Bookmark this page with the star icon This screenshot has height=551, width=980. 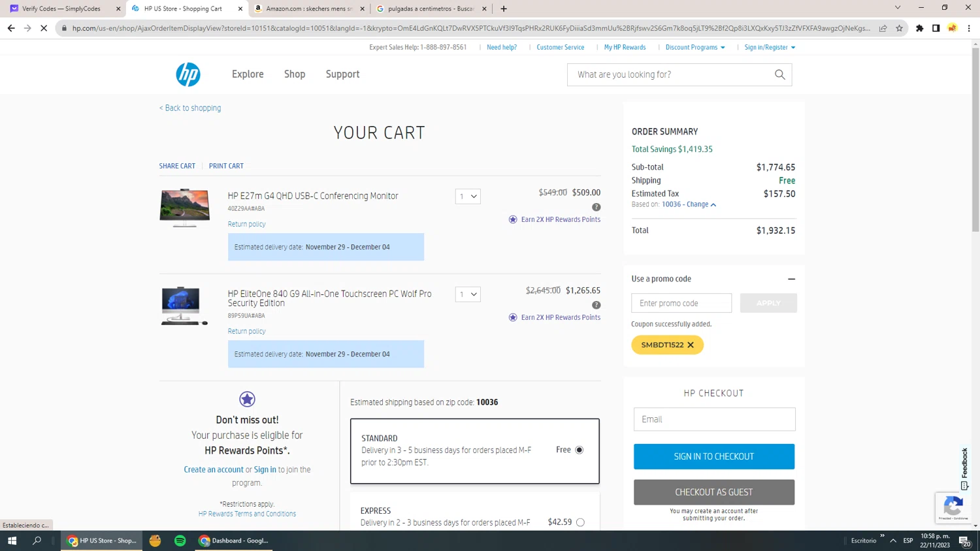point(900,28)
